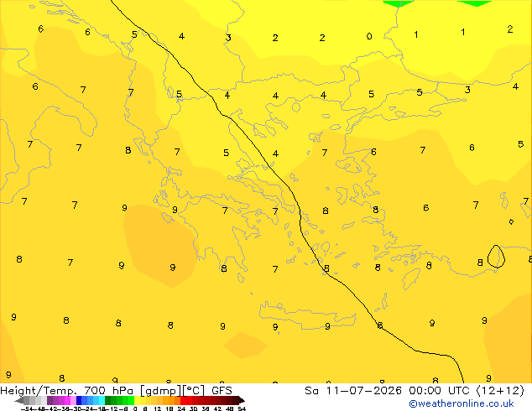Click the '(12+12)' forecast run label

click(x=500, y=391)
